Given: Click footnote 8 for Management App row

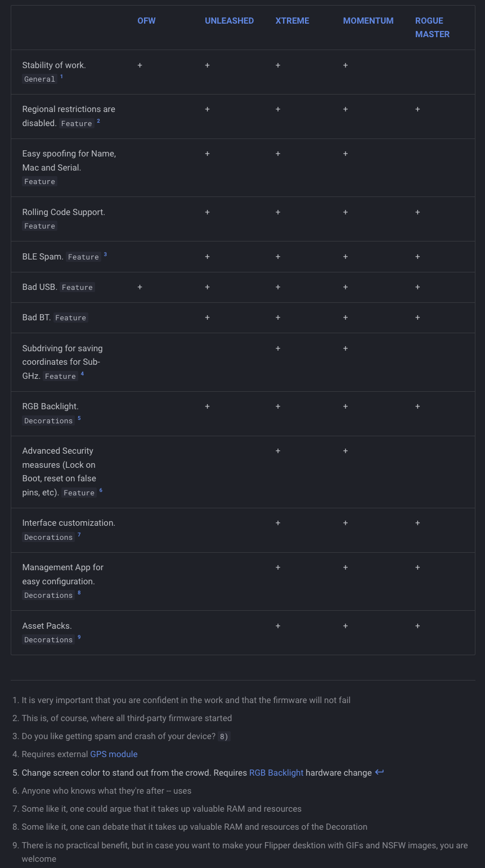Looking at the screenshot, I should [x=79, y=593].
